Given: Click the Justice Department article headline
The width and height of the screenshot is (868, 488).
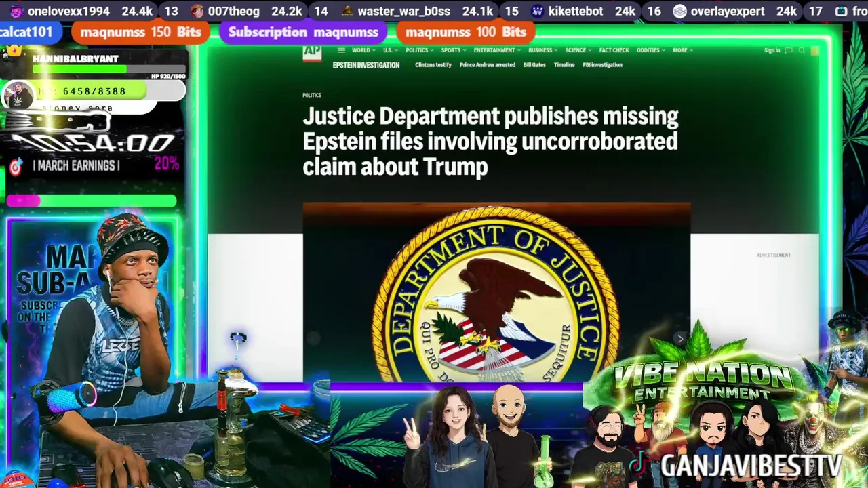Looking at the screenshot, I should pyautogui.click(x=490, y=142).
